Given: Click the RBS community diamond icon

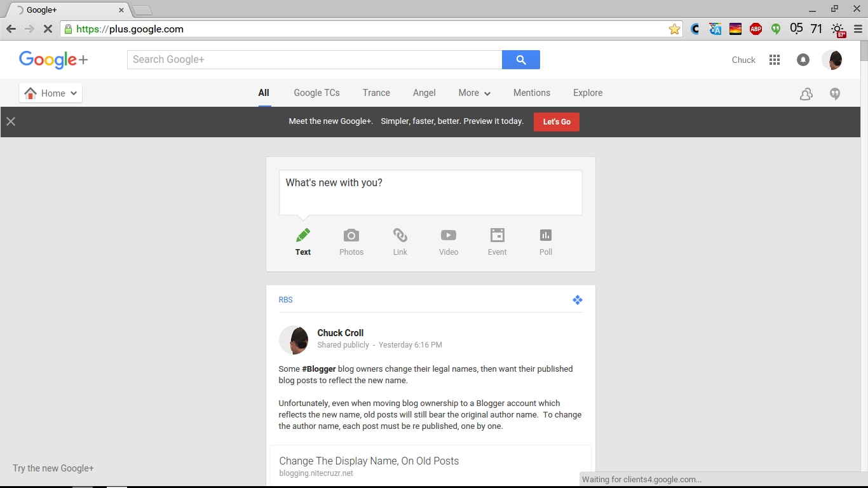Looking at the screenshot, I should tap(577, 300).
